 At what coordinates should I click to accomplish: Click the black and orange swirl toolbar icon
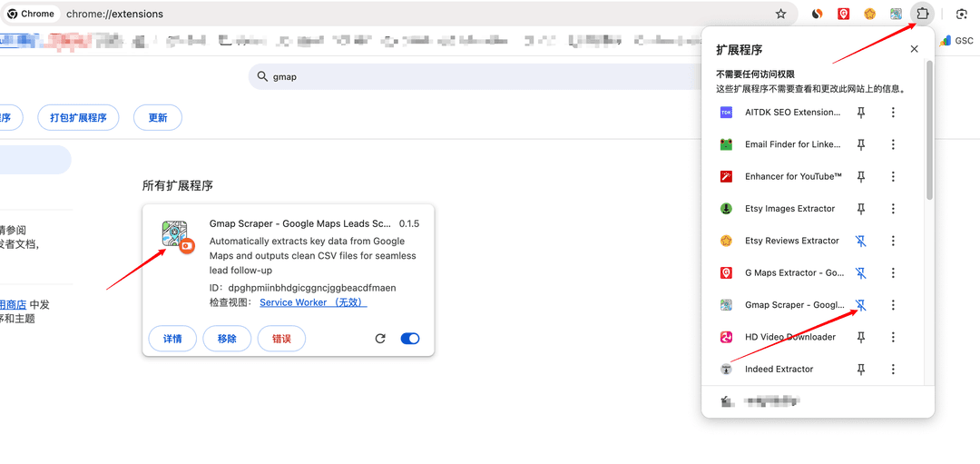(817, 14)
